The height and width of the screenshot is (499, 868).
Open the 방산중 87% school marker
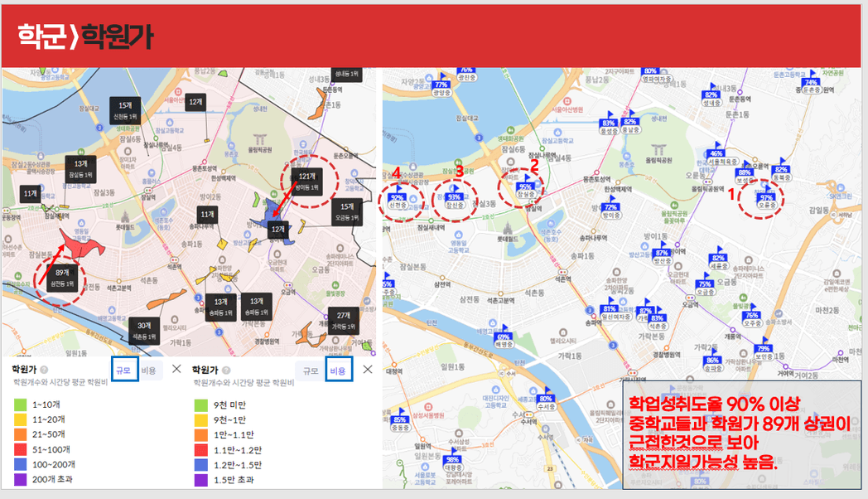point(662,254)
